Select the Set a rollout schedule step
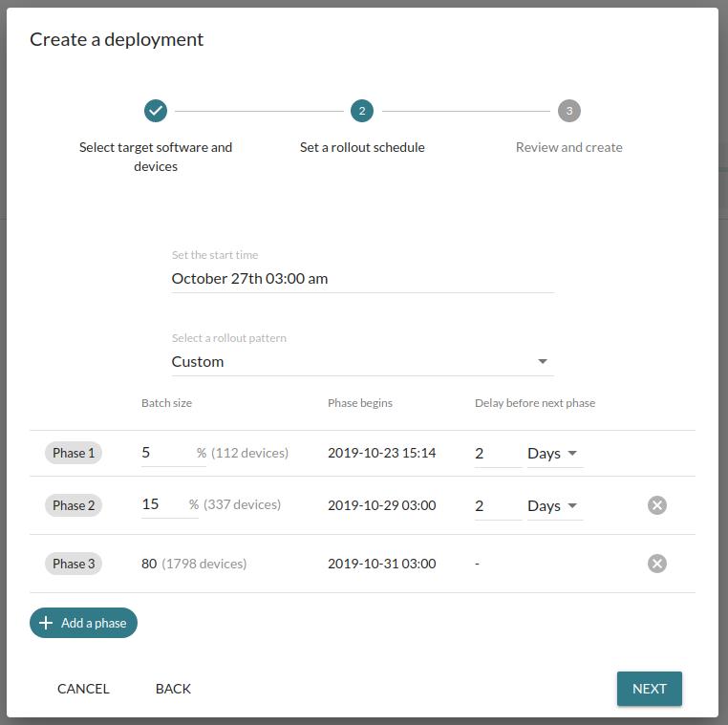 pos(362,147)
